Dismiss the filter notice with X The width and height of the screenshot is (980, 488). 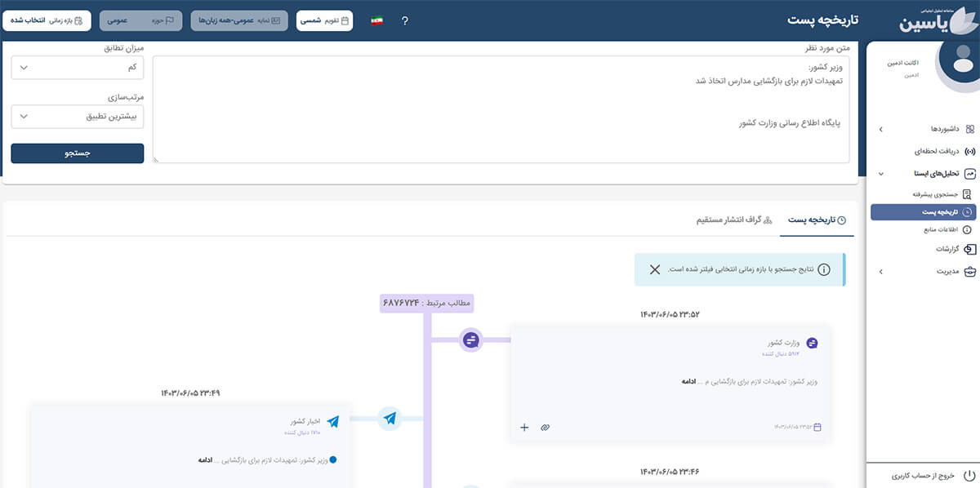[x=654, y=269]
